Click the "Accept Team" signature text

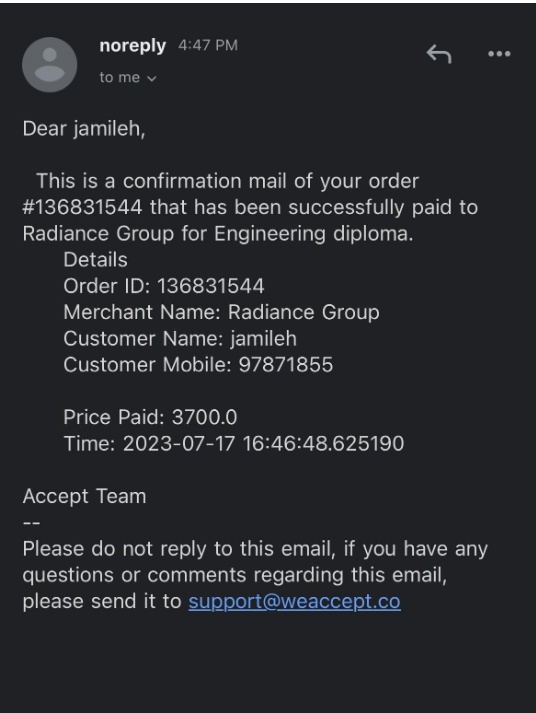(85, 496)
